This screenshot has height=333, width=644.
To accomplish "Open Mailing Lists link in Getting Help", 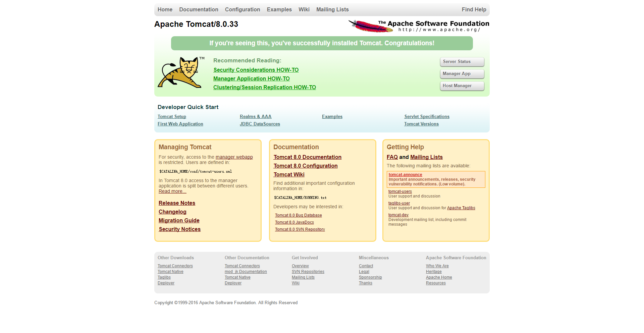I will [426, 157].
